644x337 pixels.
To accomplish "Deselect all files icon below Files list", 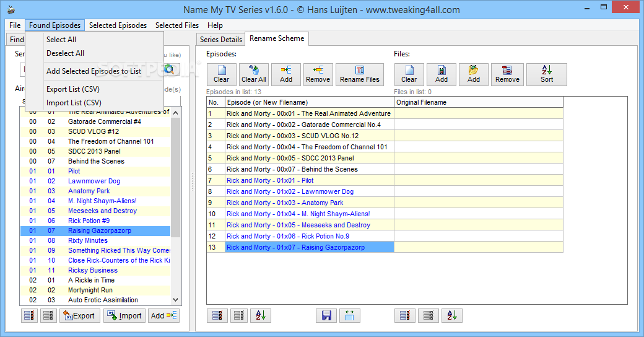I will pyautogui.click(x=429, y=316).
